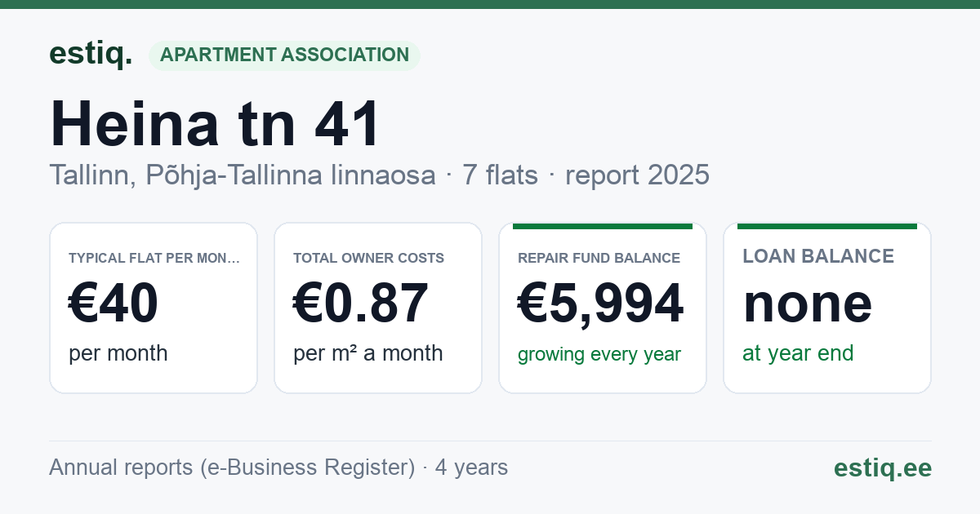The image size is (980, 514).
Task: Click the €0.87 value
Action: coord(361,304)
